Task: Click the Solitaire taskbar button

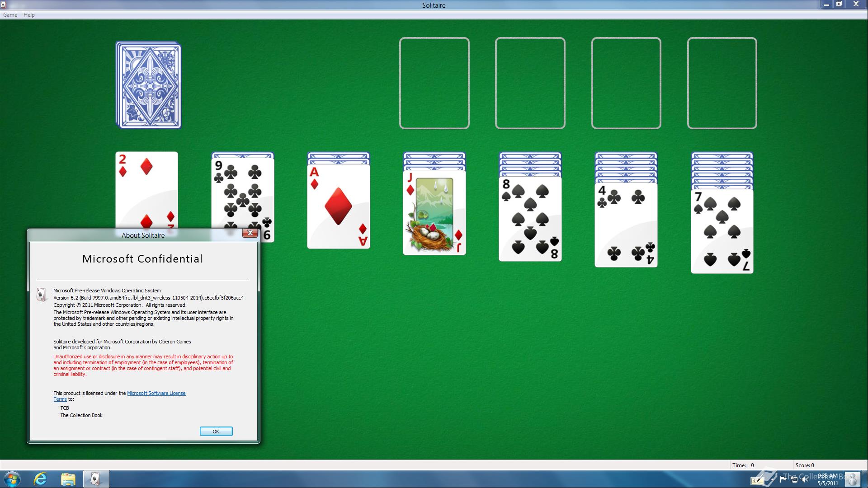Action: coord(96,479)
